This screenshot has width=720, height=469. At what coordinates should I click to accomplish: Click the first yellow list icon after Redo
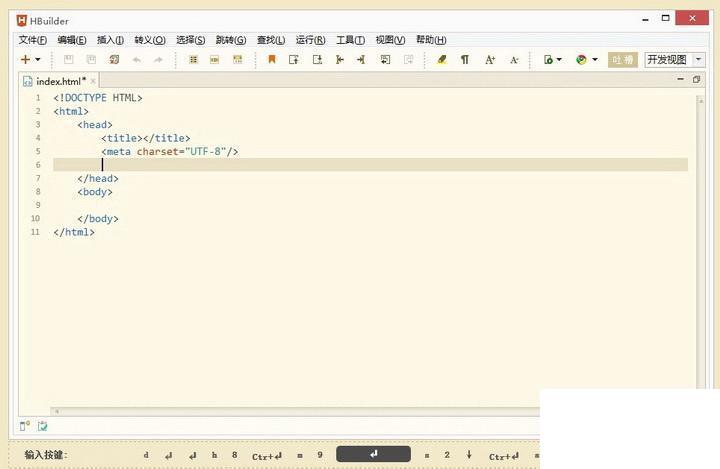click(193, 60)
